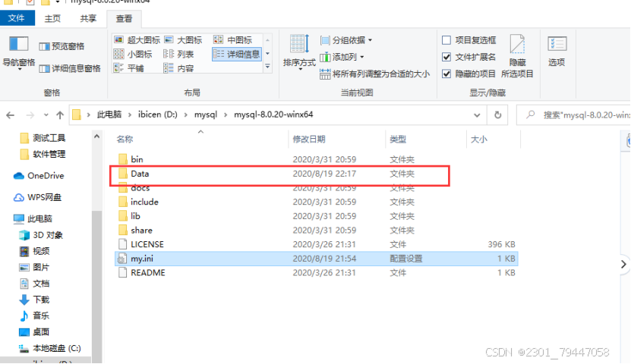Open the Navigation pane button
Image resolution: width=631 pixels, height=364 pixels.
click(18, 53)
